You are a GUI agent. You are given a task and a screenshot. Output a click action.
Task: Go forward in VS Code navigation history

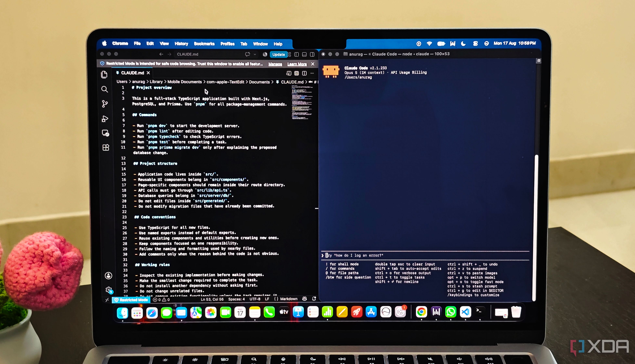pyautogui.click(x=169, y=54)
